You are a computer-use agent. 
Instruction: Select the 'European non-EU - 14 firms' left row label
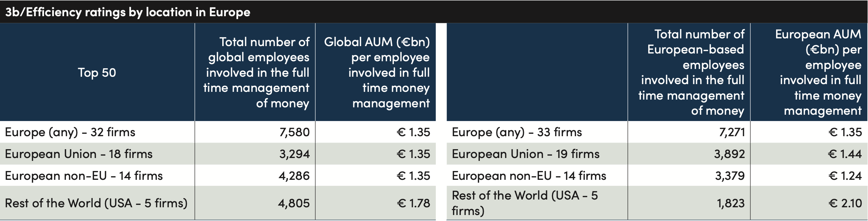click(x=84, y=176)
